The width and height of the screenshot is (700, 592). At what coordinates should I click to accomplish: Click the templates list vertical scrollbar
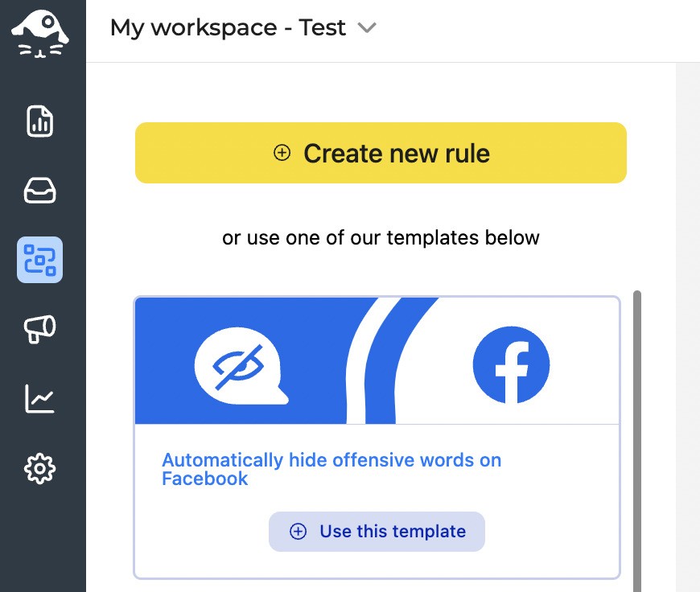(637, 441)
